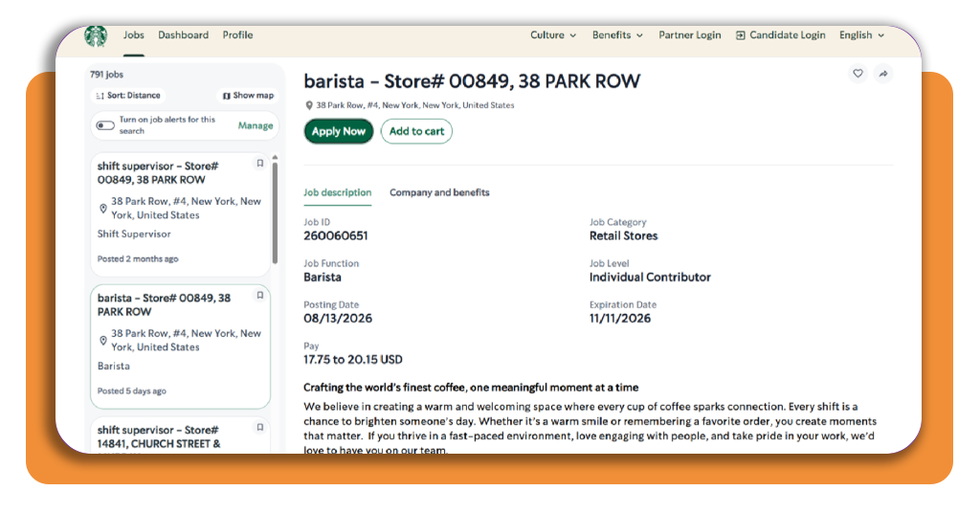This screenshot has width=980, height=513.
Task: Click job title barista – Store# 00849 heading
Action: [x=472, y=81]
